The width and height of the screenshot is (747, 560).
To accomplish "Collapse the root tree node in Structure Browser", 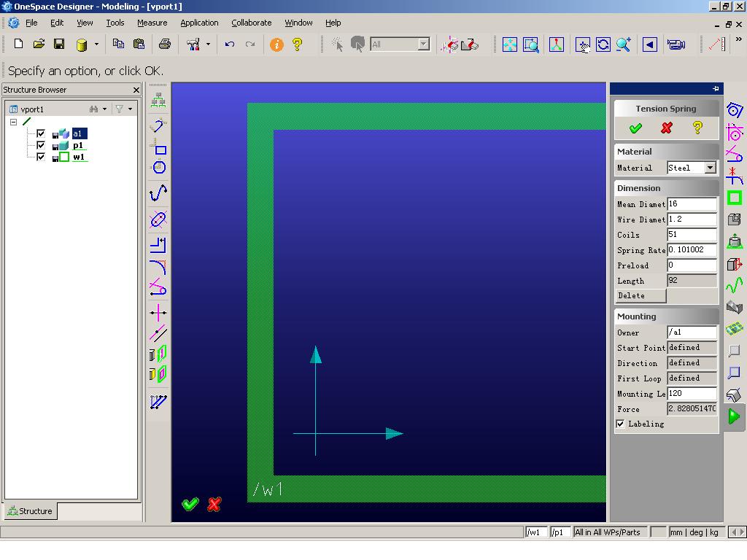I will click(13, 122).
